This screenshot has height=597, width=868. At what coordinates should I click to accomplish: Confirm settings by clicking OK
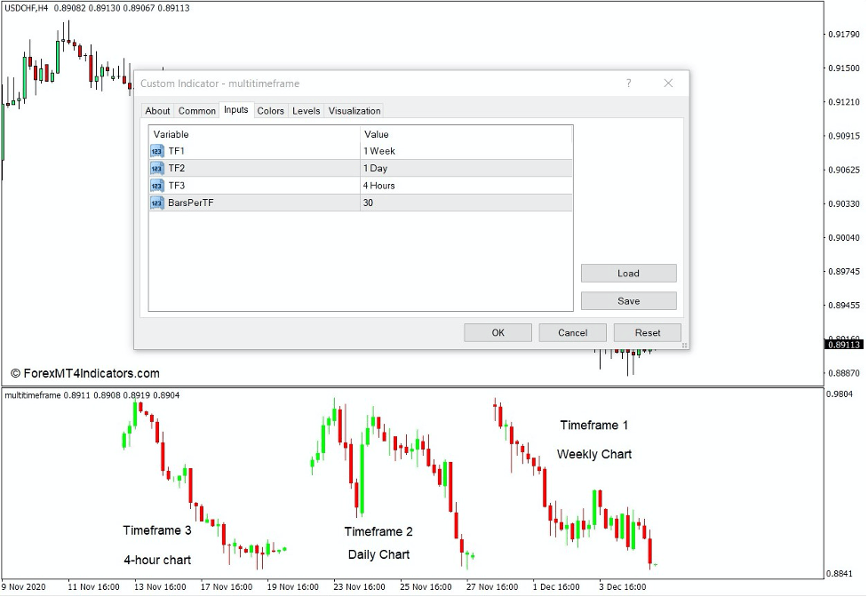498,332
